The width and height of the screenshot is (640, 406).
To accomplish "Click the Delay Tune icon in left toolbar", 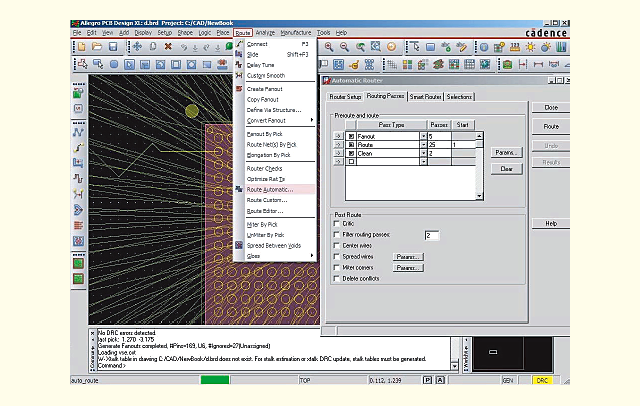I will [78, 178].
